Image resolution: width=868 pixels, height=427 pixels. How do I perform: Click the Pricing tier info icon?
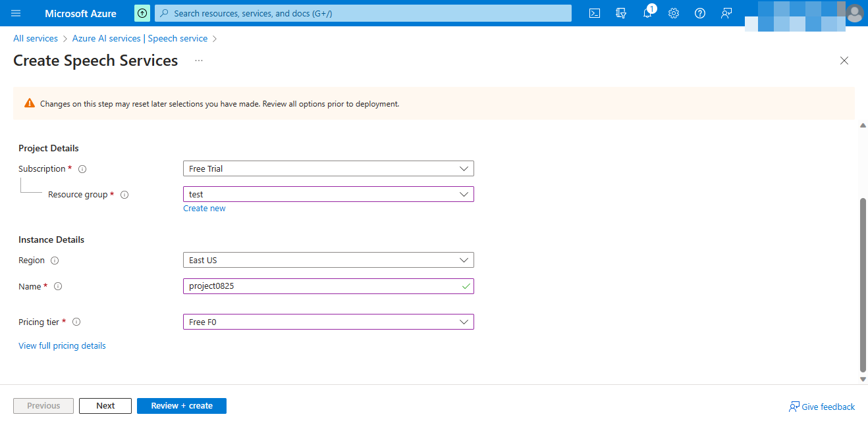click(x=76, y=322)
